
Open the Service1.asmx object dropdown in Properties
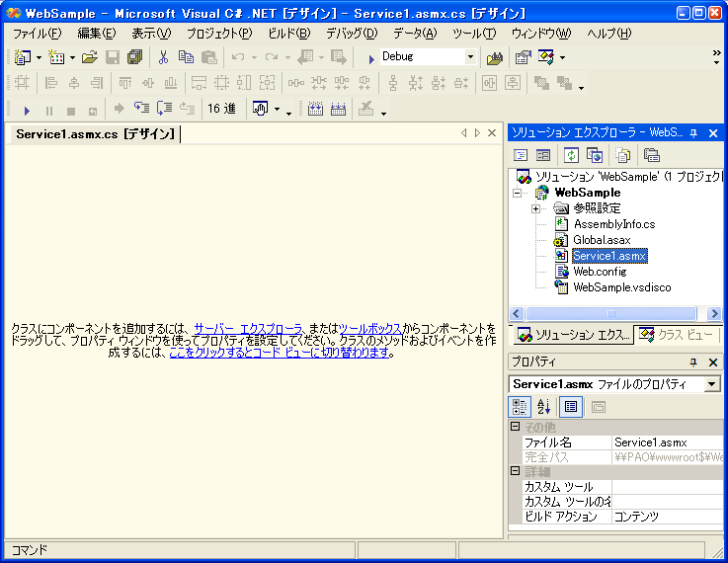pos(712,384)
